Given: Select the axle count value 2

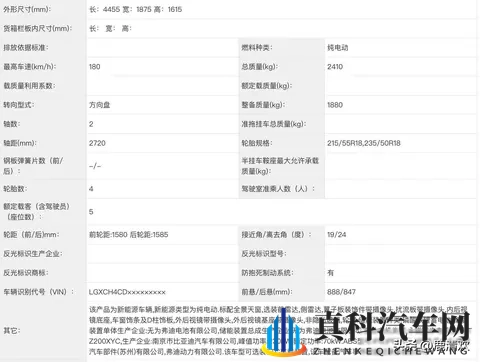Looking at the screenshot, I should click(91, 124).
